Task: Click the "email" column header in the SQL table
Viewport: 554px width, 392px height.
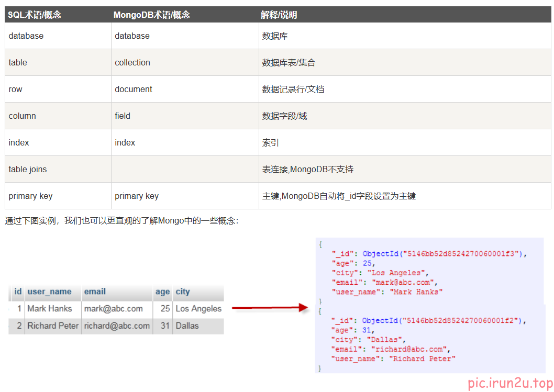Action: (95, 292)
